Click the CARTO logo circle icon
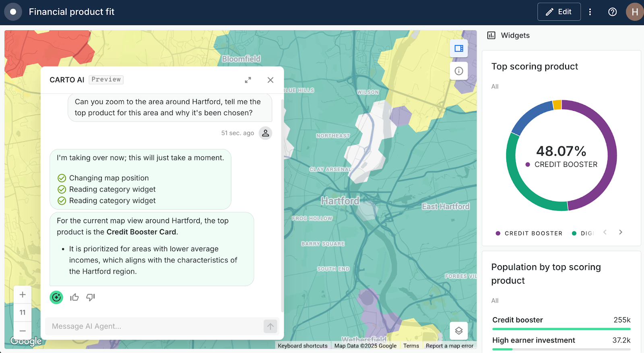Viewport: 644px width, 353px height. click(x=13, y=12)
